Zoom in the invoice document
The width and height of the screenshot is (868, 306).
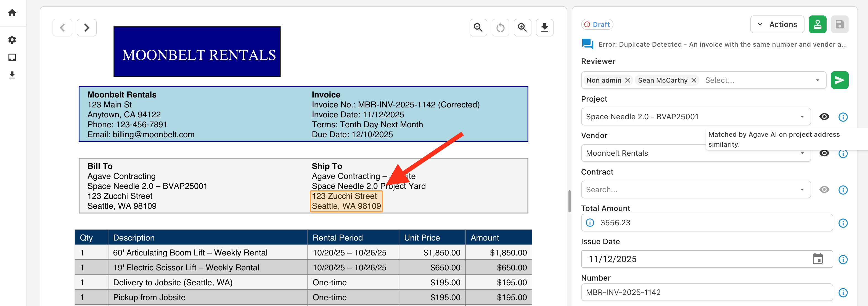coord(522,27)
